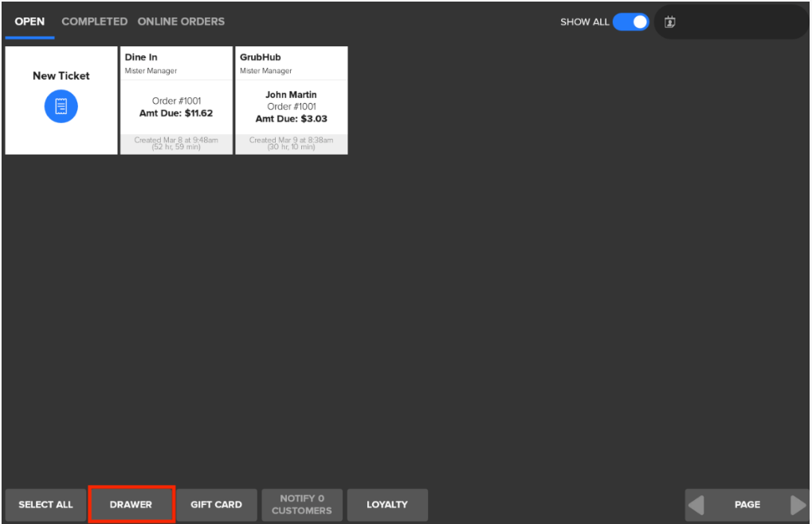812x524 pixels.
Task: Click the PAGE label at bottom right
Action: [747, 504]
